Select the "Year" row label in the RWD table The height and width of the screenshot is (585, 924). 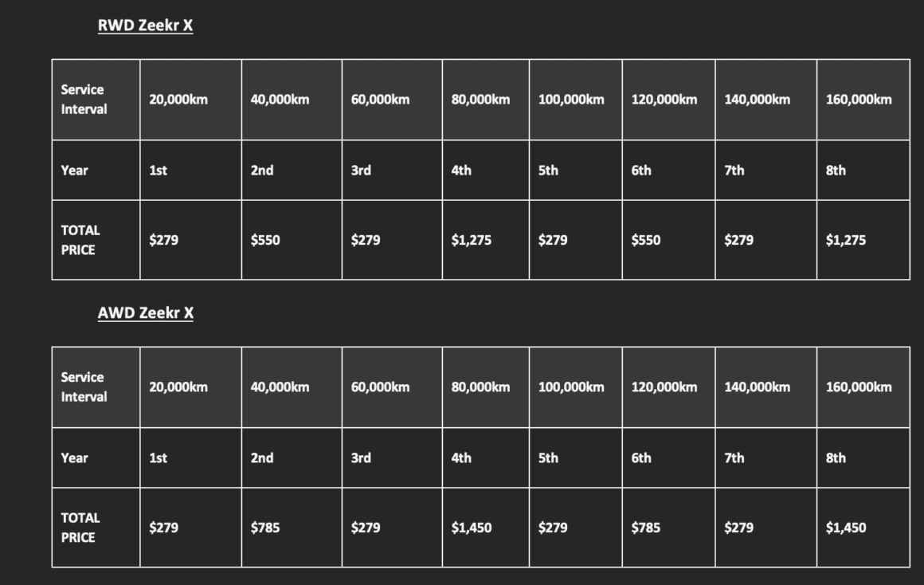(75, 171)
